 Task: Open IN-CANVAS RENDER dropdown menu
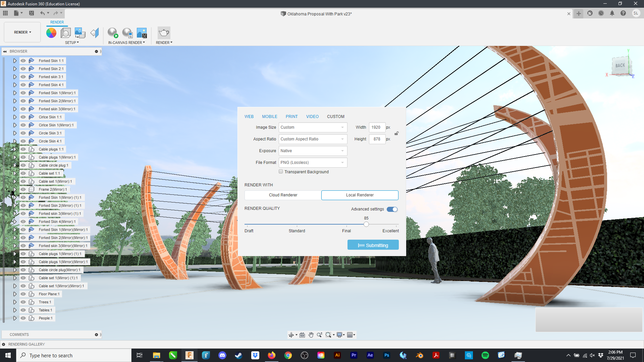[126, 43]
